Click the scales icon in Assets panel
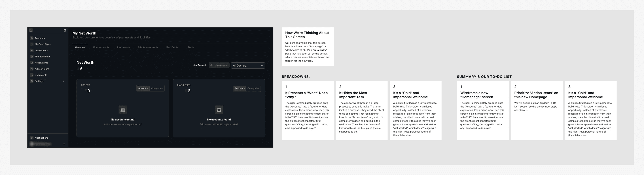 [123, 110]
